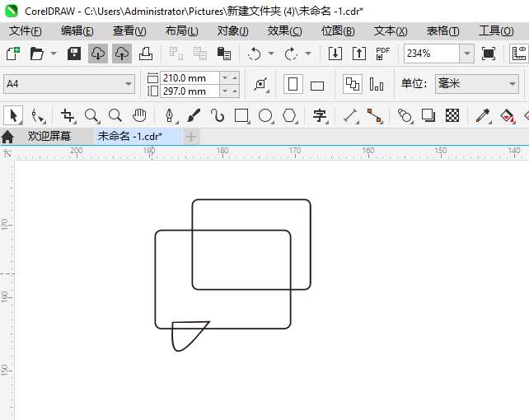Click the Publish to PDF icon

[x=383, y=54]
